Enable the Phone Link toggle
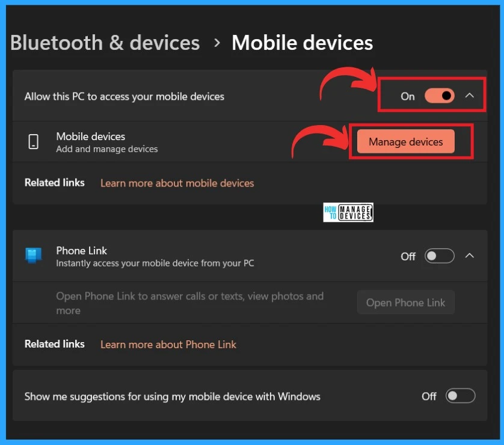Screen dimensions: 504x445 coord(439,256)
